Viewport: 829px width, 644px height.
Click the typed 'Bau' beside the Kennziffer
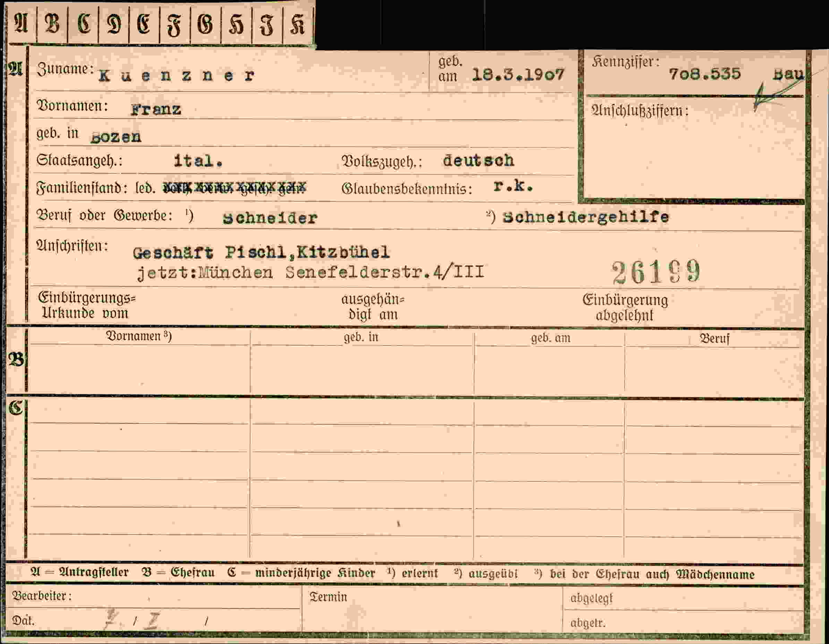pos(788,74)
